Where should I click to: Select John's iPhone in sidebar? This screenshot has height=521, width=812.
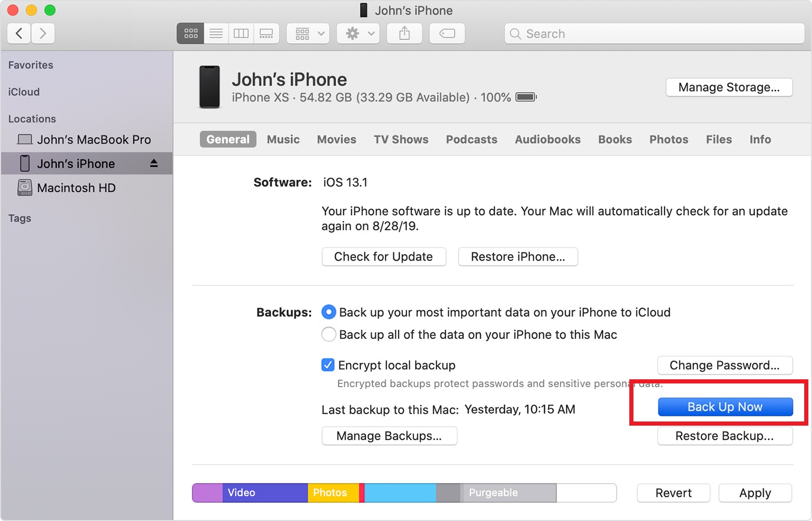point(86,164)
